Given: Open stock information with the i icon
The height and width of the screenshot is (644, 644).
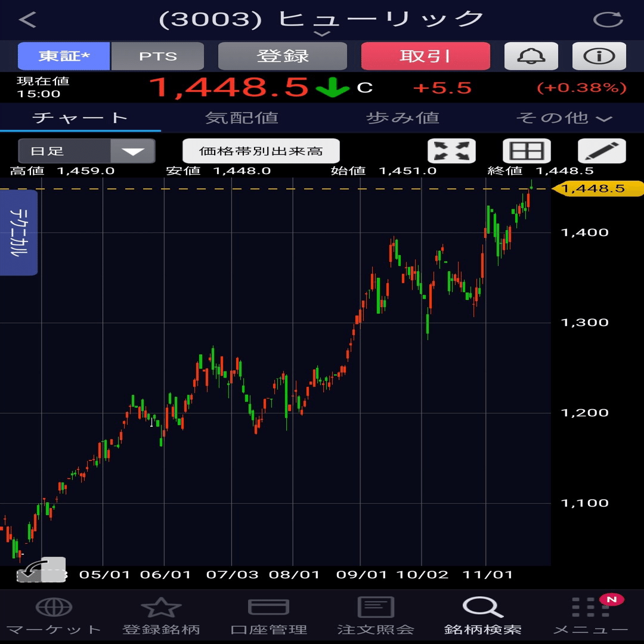Looking at the screenshot, I should coord(599,56).
